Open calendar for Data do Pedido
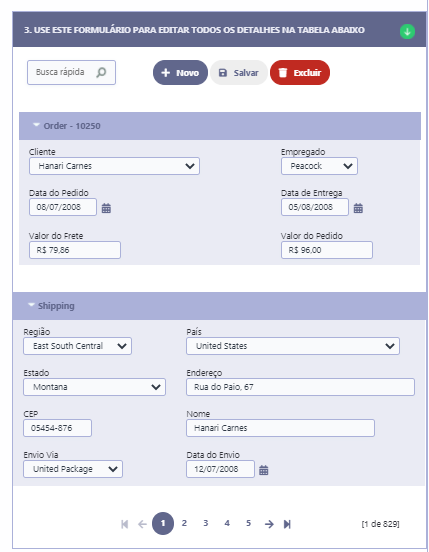Screen dimensions: 429x552 (x=106, y=208)
